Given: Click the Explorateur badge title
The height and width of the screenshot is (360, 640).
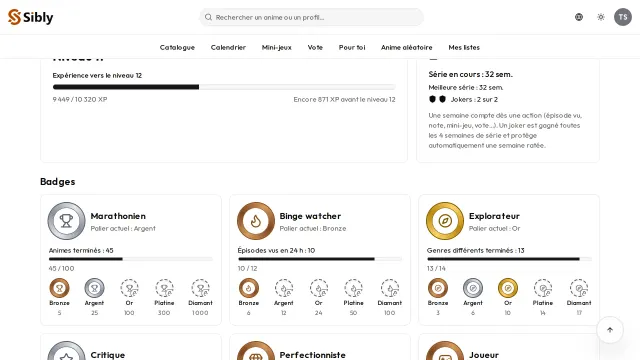Looking at the screenshot, I should (494, 216).
